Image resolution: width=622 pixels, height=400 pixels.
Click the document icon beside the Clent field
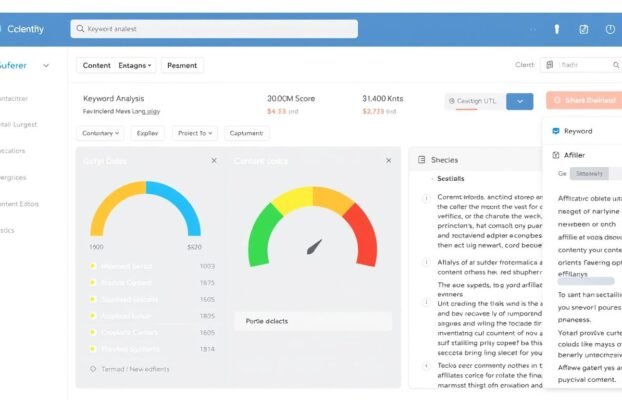click(x=549, y=65)
